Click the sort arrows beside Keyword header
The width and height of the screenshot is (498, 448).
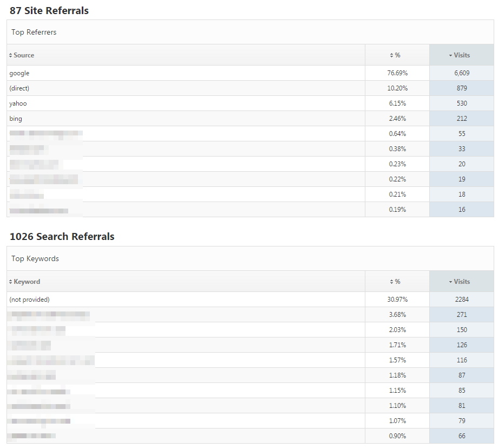tap(10, 282)
